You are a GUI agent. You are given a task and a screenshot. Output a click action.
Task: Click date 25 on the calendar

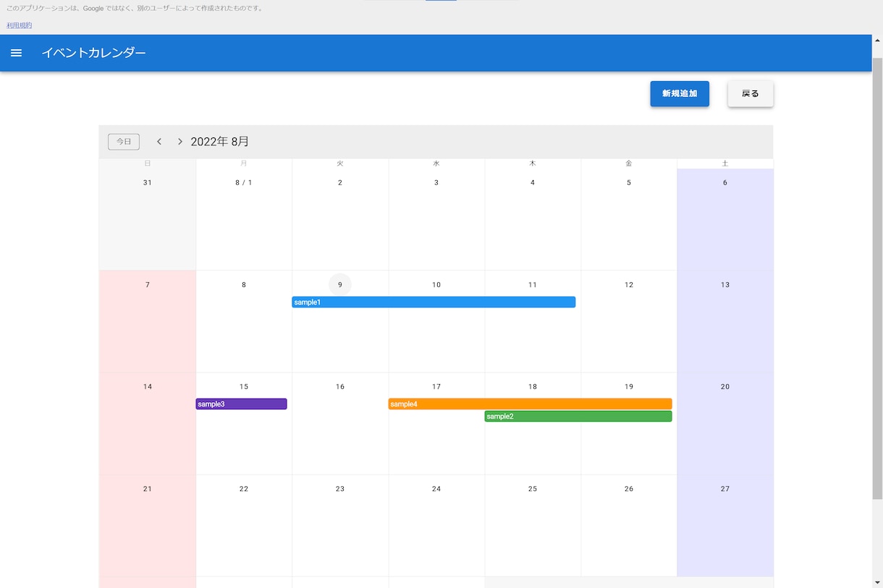point(533,489)
